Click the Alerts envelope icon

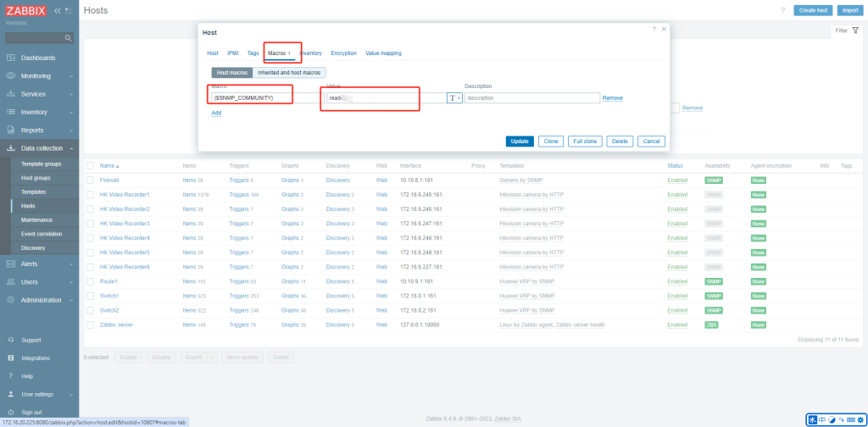(x=10, y=263)
